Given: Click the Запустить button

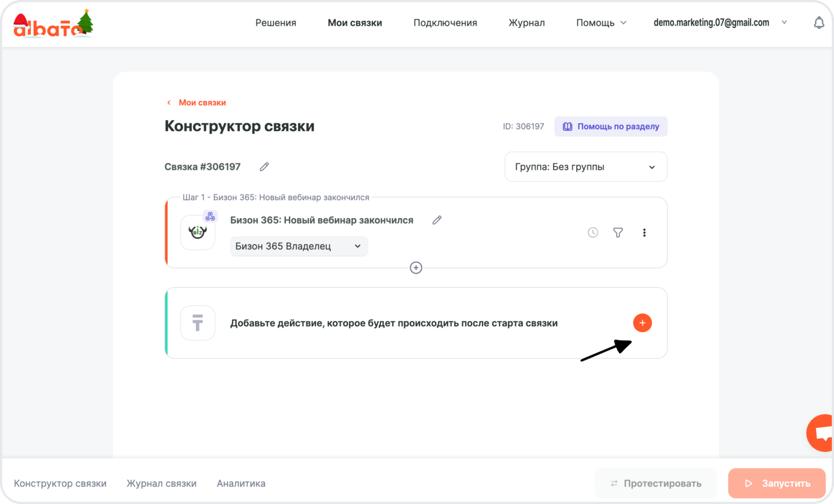Looking at the screenshot, I should coord(777,483).
